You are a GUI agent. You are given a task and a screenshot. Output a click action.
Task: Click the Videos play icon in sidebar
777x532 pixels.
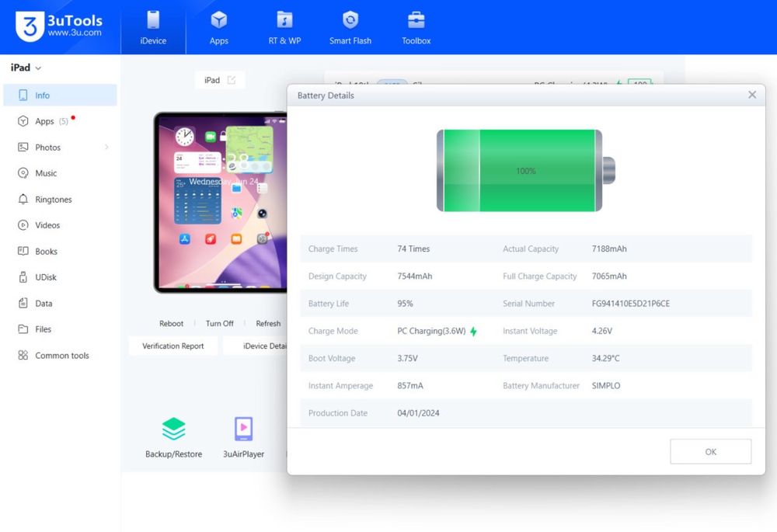point(23,225)
